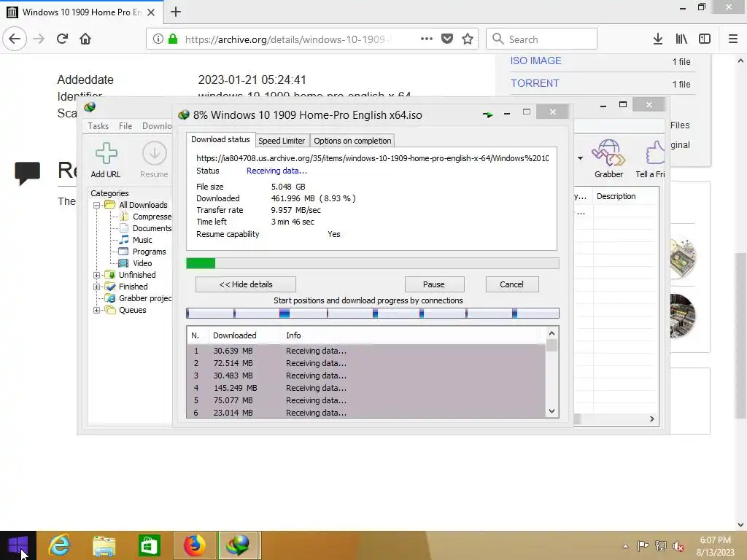This screenshot has width=747, height=560.
Task: Expand the Finished category
Action: [97, 287]
